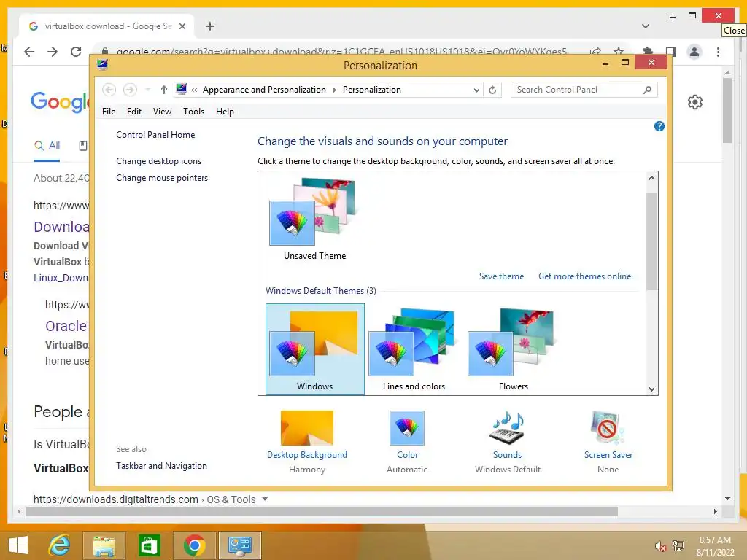Image resolution: width=747 pixels, height=560 pixels.
Task: Open the Help menu
Action: (225, 112)
